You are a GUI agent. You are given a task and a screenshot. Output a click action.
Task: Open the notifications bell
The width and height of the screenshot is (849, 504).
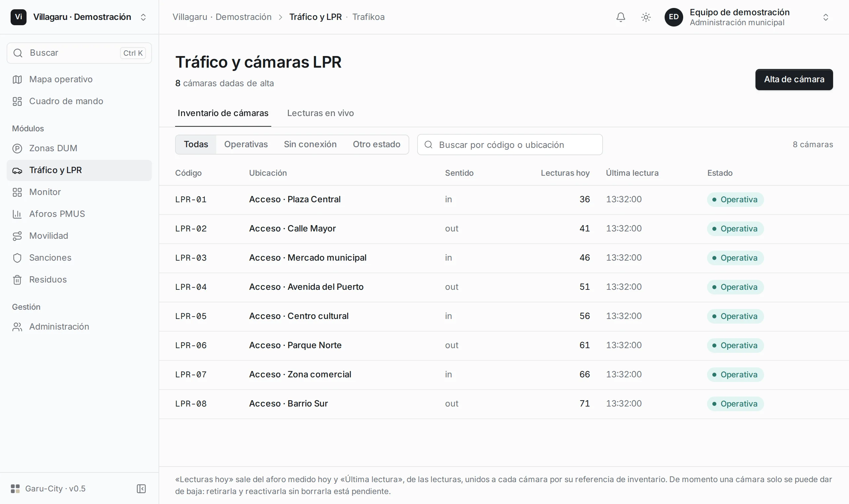click(x=620, y=17)
